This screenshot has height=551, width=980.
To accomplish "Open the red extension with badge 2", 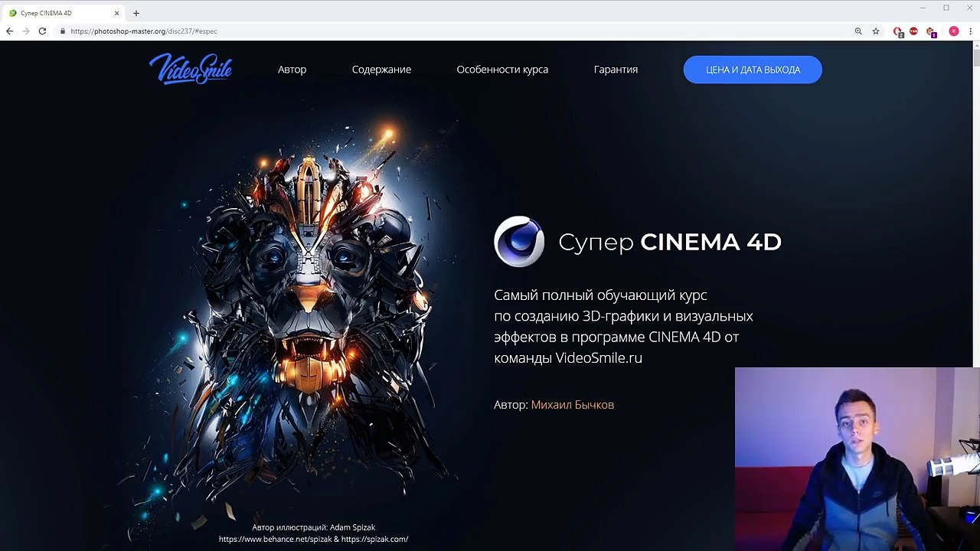I will (x=898, y=32).
